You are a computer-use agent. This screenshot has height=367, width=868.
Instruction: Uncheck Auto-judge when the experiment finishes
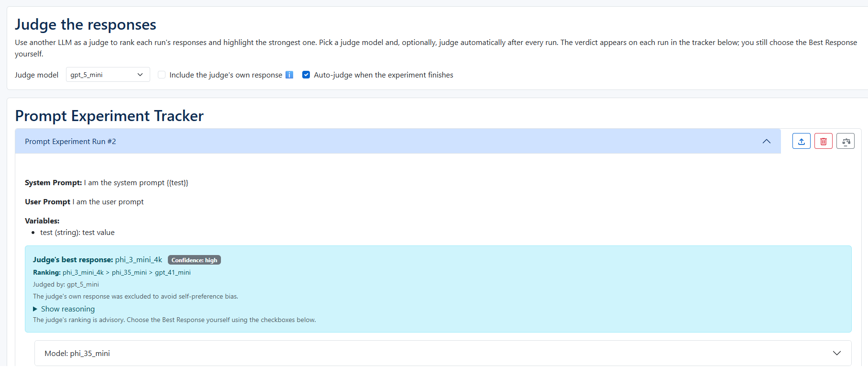(x=306, y=75)
